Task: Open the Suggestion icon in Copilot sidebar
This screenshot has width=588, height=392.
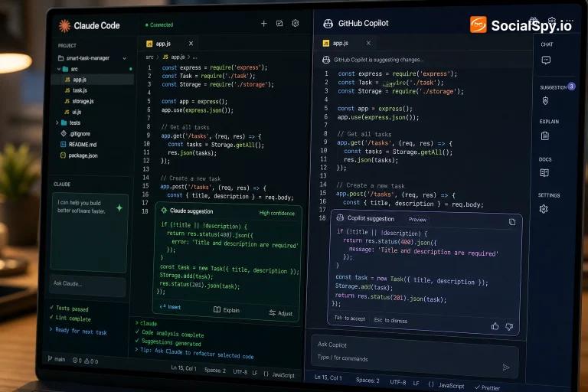Action: click(x=546, y=100)
